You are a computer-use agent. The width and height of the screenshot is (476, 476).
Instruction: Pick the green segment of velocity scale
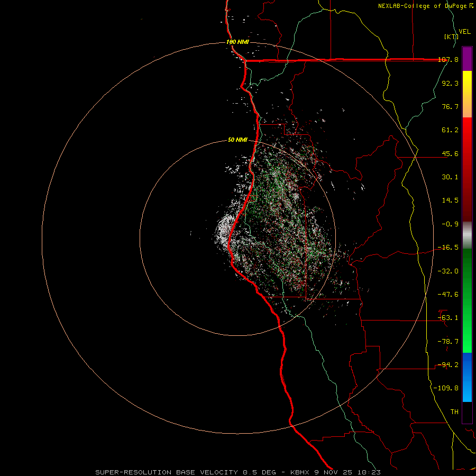(467, 301)
